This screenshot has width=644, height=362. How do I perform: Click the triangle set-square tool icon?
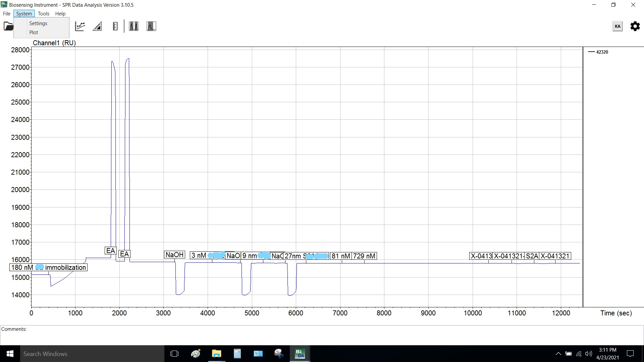click(x=97, y=26)
